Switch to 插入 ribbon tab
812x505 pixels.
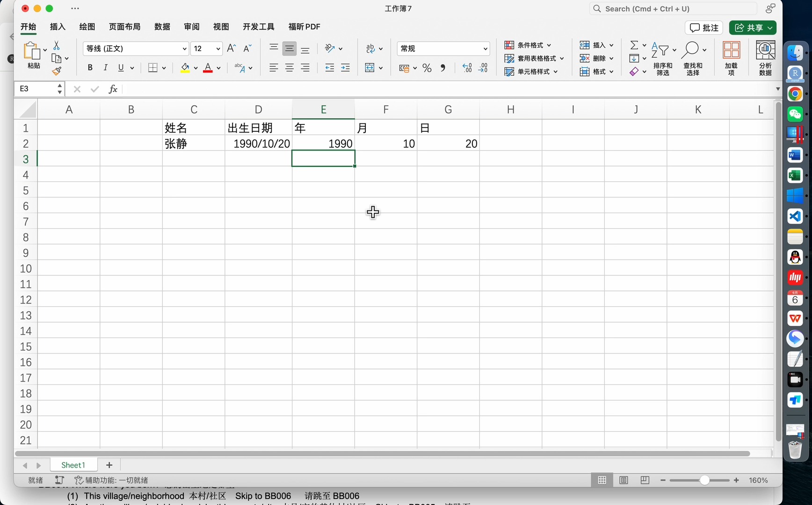[58, 27]
